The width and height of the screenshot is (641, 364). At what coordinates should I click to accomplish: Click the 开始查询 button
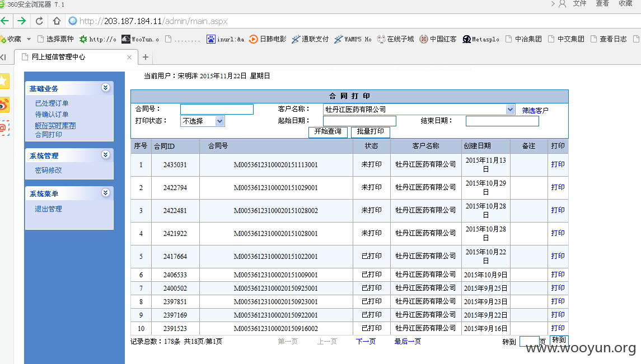[x=328, y=132]
